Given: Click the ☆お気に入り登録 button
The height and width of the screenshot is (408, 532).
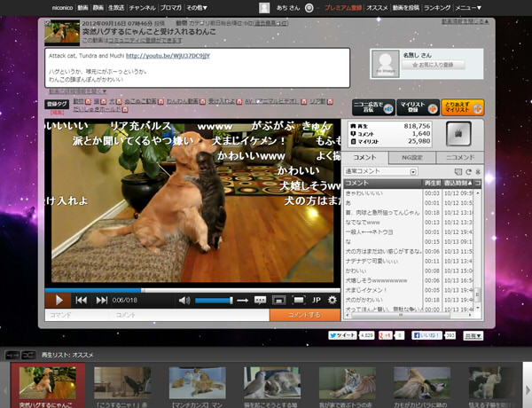Looking at the screenshot, I should click(433, 65).
